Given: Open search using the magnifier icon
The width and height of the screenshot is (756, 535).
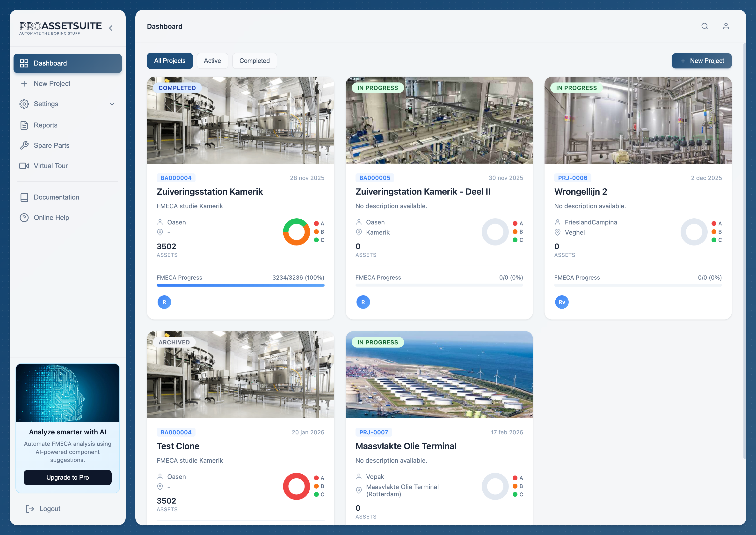Looking at the screenshot, I should tap(705, 26).
